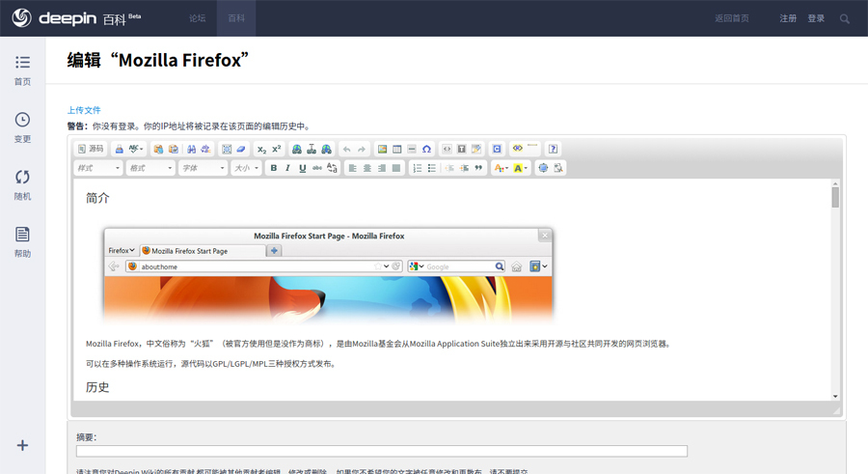Open the text color picker
This screenshot has width=868, height=474.
[x=501, y=168]
